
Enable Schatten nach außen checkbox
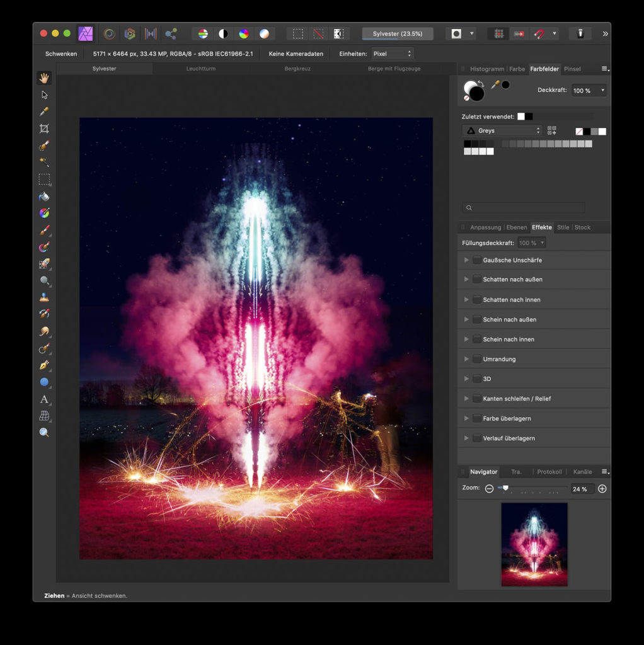click(x=477, y=279)
